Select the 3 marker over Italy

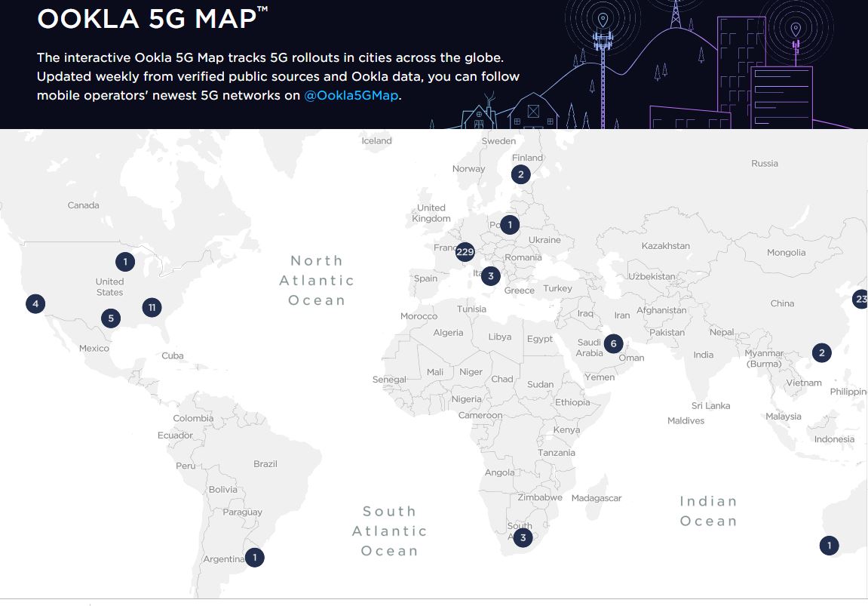pos(490,276)
